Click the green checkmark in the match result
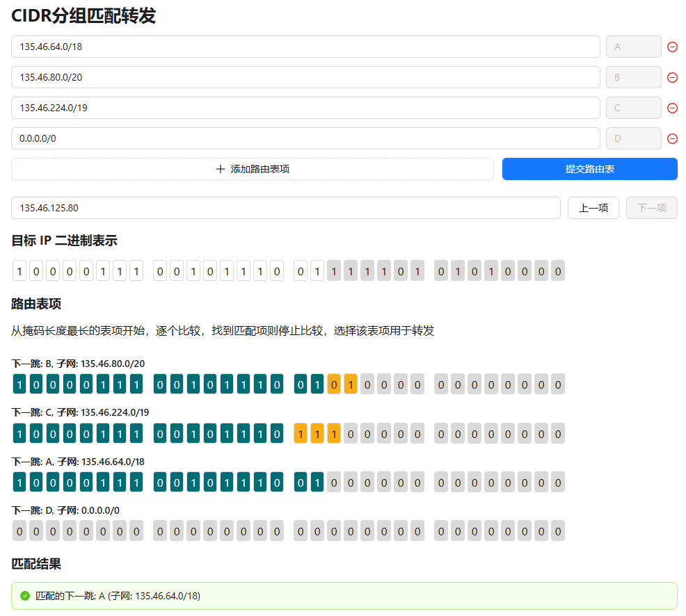Viewport: 686px width, 616px height. 25,596
